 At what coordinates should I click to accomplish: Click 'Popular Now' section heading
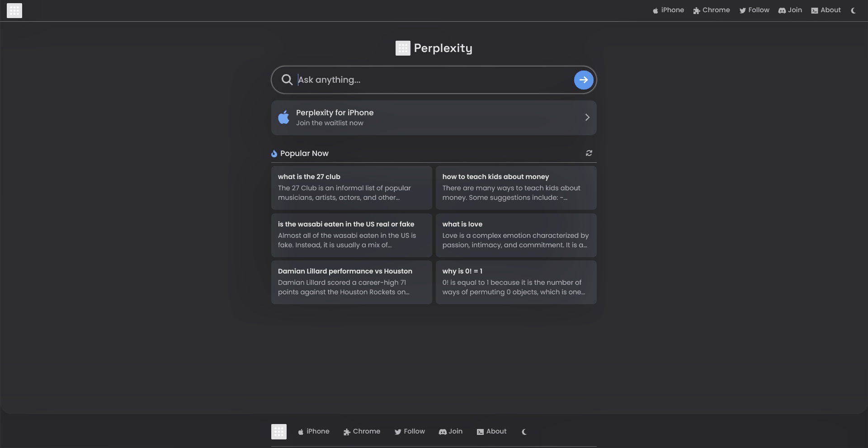(304, 154)
